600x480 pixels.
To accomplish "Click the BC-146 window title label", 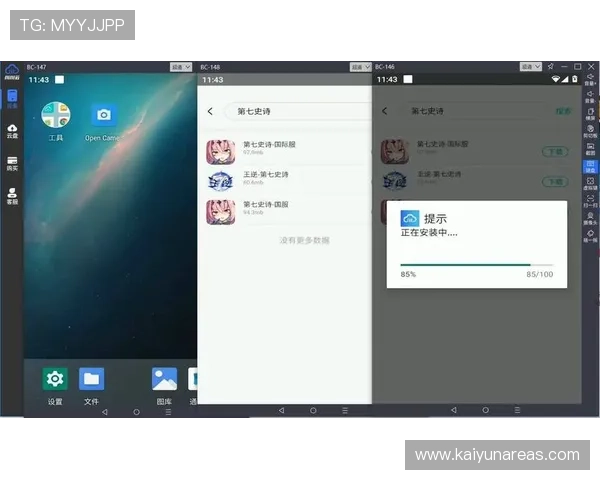I will (385, 67).
